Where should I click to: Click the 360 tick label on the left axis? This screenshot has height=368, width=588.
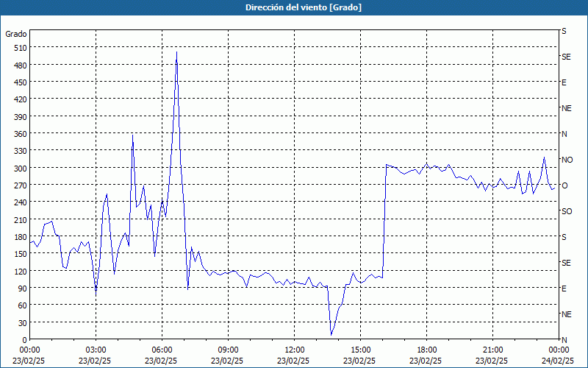point(18,133)
